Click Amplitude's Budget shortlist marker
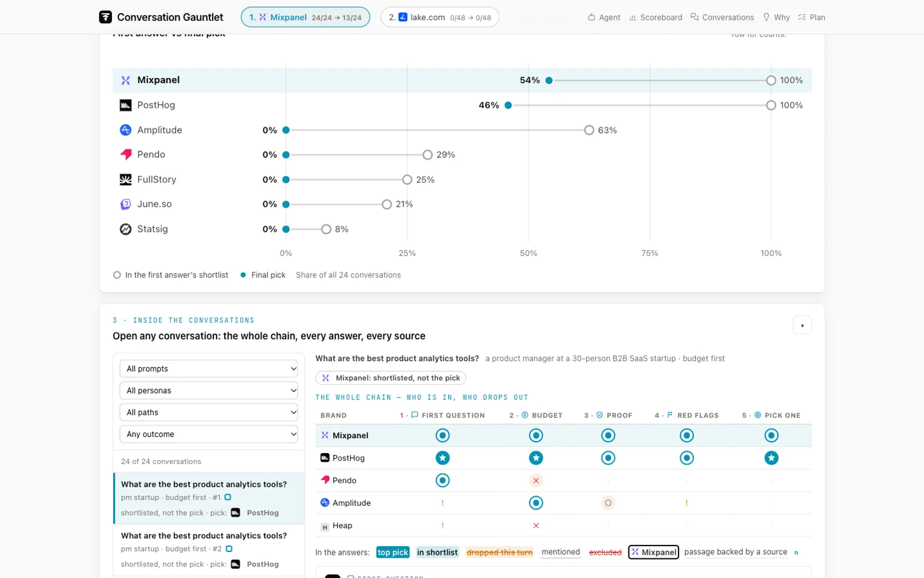Screen dimensions: 924x578 click(x=536, y=503)
